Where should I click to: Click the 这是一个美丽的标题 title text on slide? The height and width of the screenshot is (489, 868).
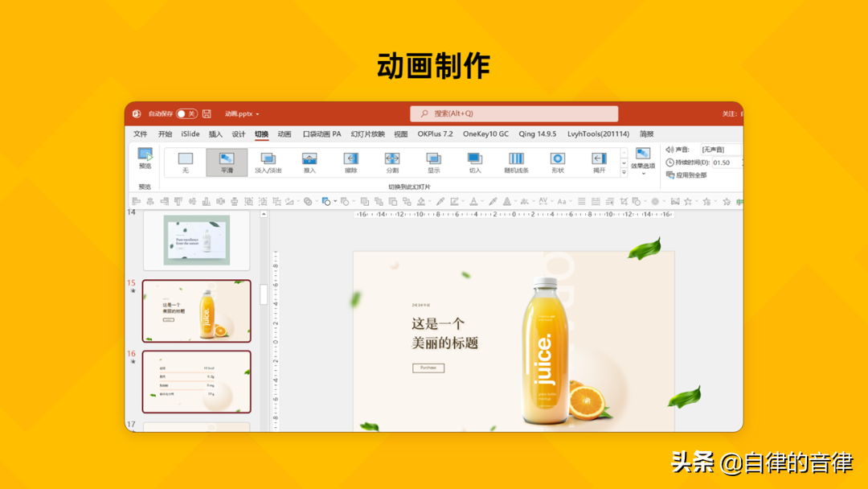tap(444, 334)
